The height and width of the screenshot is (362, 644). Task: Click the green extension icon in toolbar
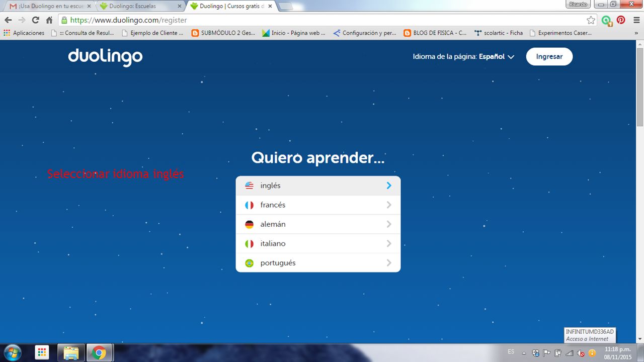coord(607,20)
